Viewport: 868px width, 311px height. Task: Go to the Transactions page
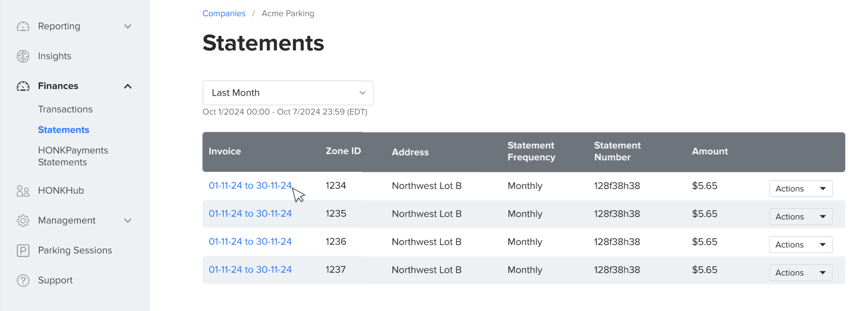65,109
